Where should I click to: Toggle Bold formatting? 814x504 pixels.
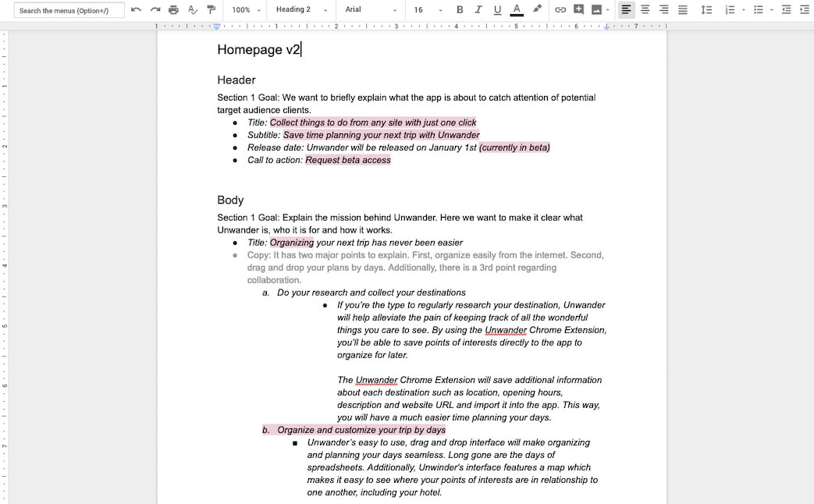tap(460, 10)
